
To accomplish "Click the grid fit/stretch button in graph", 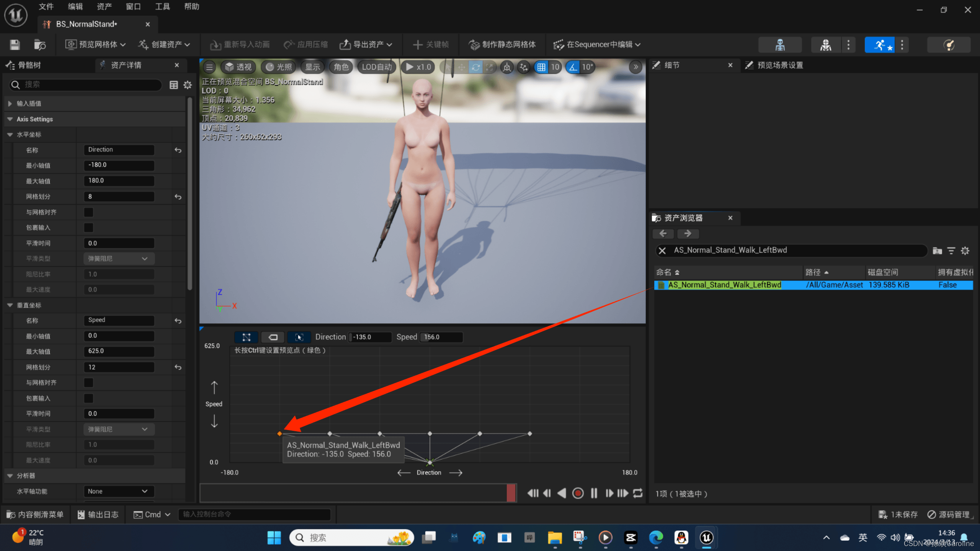I will pyautogui.click(x=247, y=337).
